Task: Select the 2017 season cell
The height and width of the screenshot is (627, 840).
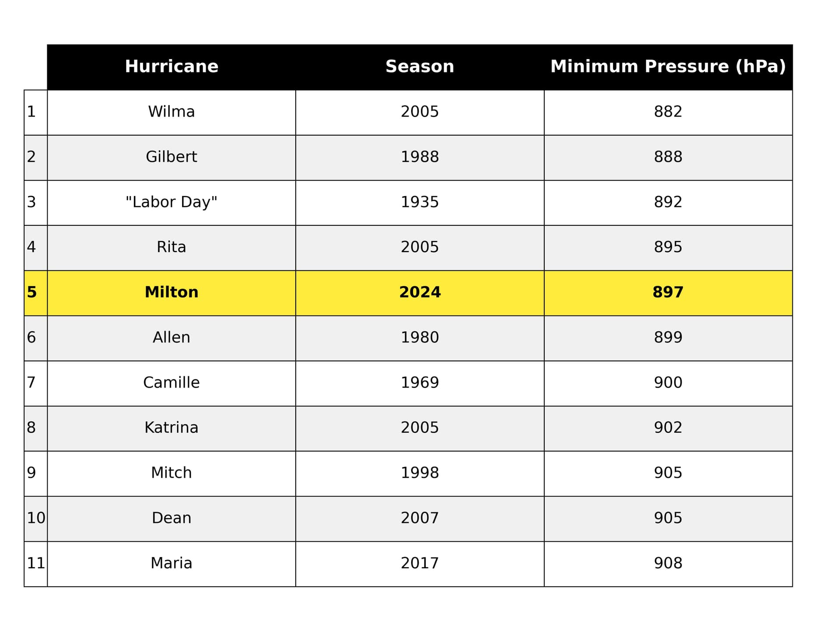Action: click(420, 564)
